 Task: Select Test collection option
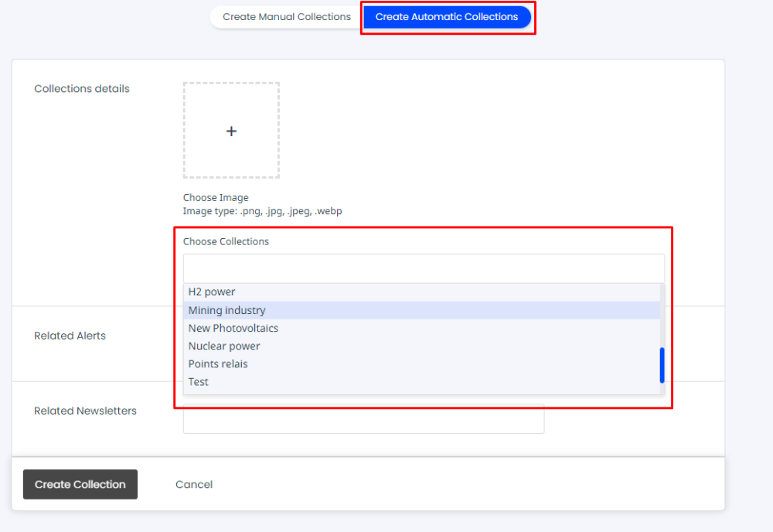[x=421, y=382]
